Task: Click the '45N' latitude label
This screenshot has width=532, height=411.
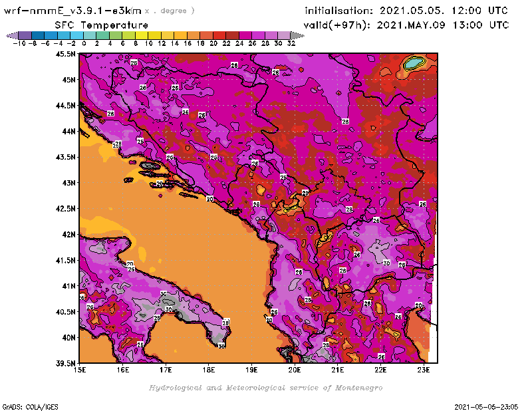Action: click(x=69, y=80)
